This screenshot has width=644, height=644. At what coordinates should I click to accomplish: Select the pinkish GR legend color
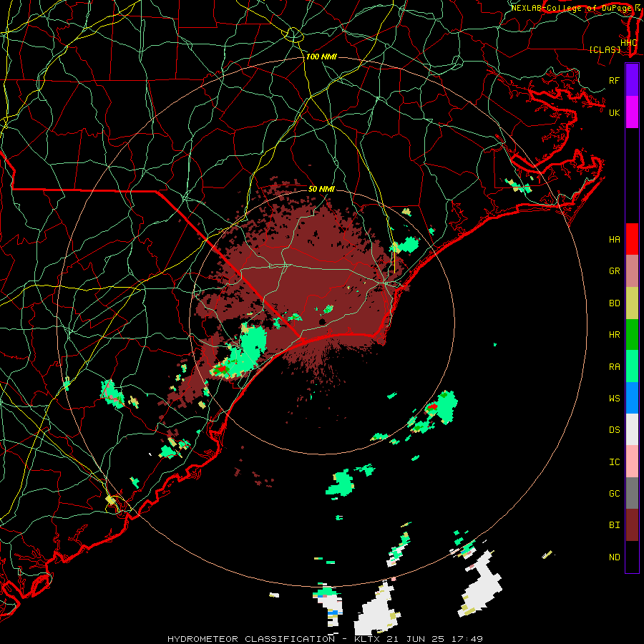tap(632, 271)
